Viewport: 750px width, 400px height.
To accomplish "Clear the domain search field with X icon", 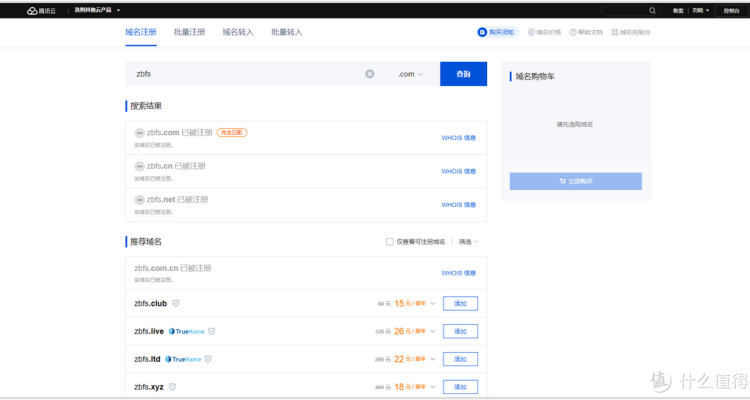I will [x=370, y=74].
